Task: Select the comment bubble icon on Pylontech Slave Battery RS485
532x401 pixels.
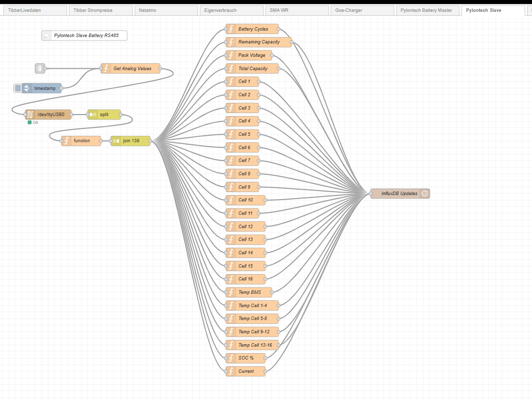Action: tap(47, 36)
